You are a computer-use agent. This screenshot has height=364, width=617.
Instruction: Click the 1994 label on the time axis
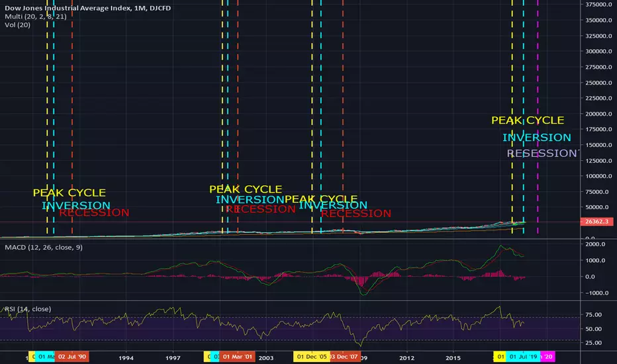(x=126, y=357)
